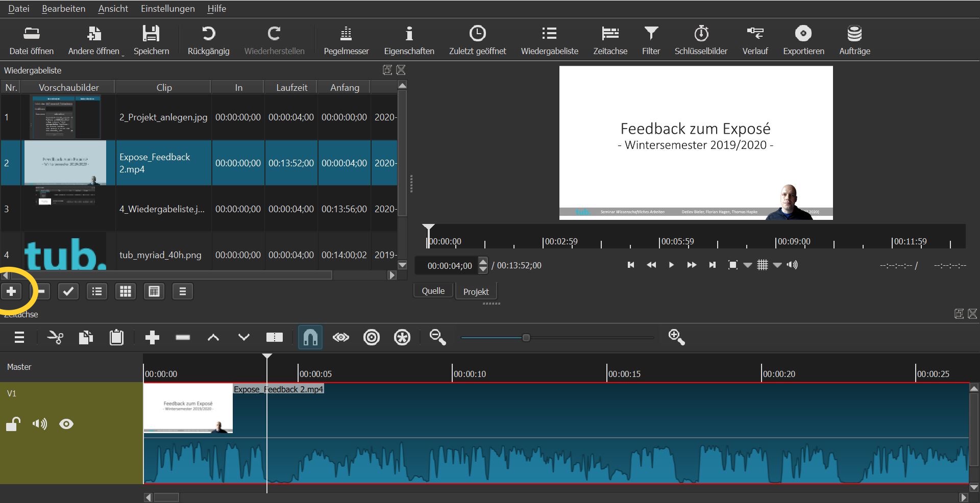
Task: Click the Speichern button
Action: coord(151,40)
